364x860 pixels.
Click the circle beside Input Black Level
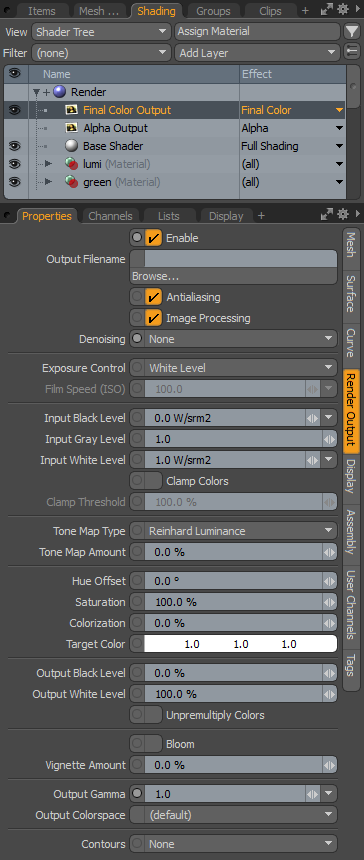coord(137,418)
